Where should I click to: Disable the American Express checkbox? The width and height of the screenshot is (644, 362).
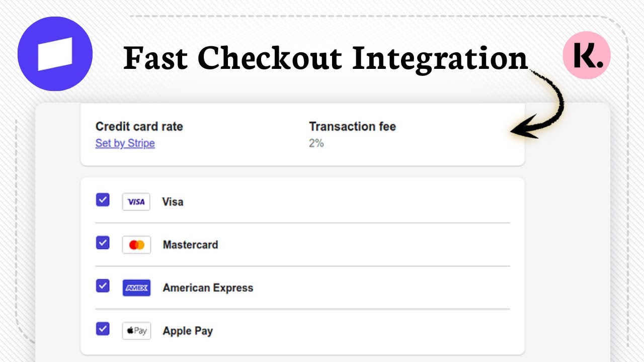click(x=103, y=286)
